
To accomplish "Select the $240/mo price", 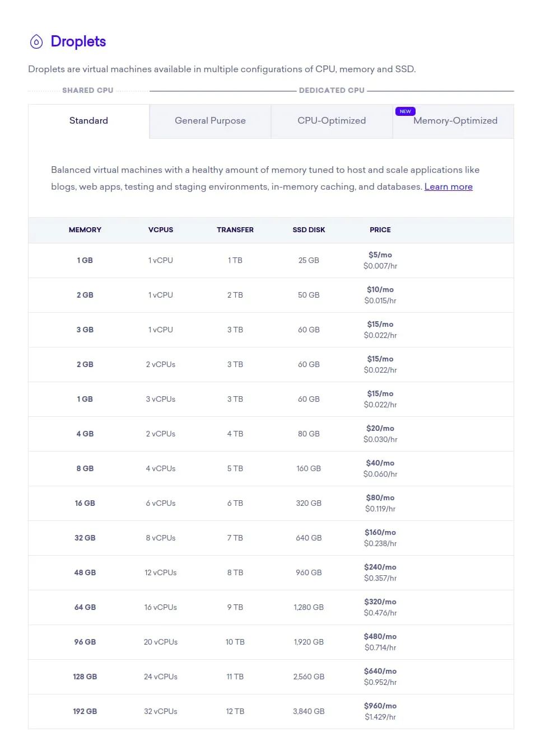I will [x=380, y=567].
